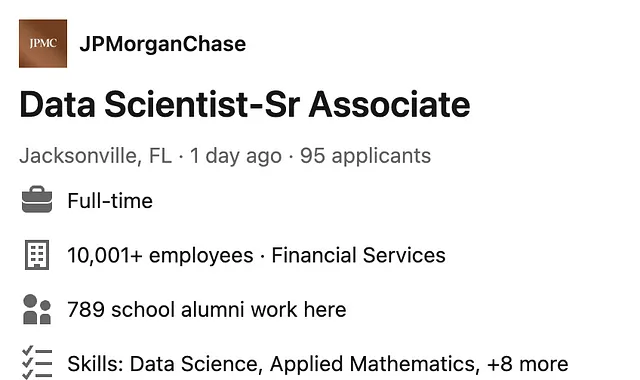Click the word Associate in the title
Viewport: 640px width, 380px height.
[389, 104]
